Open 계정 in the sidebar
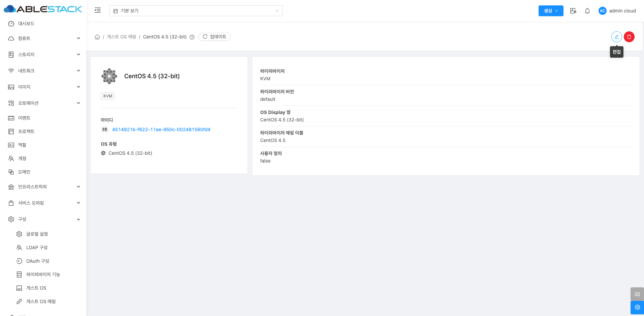The height and width of the screenshot is (316, 644). (43, 159)
